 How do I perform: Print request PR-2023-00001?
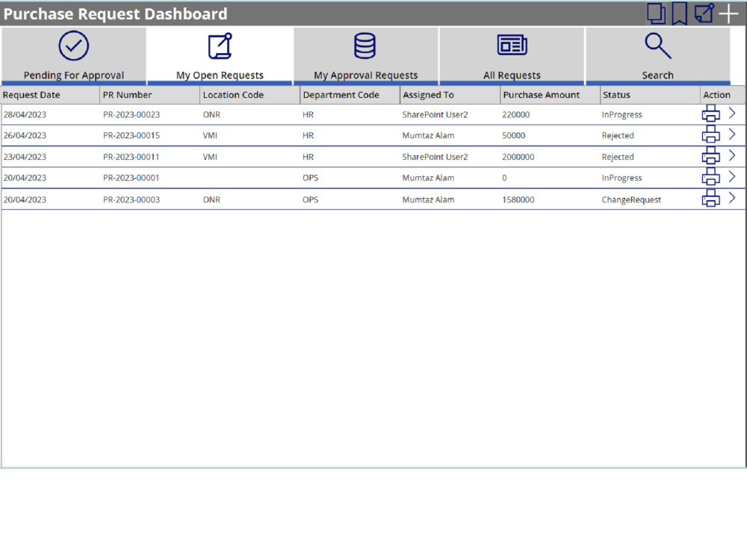[711, 177]
